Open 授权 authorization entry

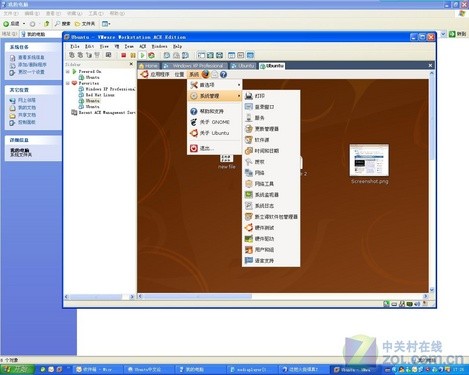pyautogui.click(x=271, y=162)
